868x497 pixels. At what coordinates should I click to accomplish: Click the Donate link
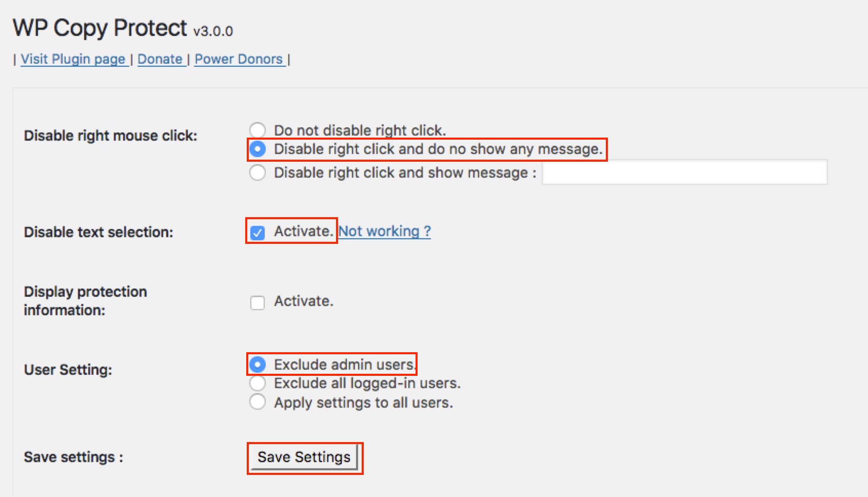click(x=162, y=59)
